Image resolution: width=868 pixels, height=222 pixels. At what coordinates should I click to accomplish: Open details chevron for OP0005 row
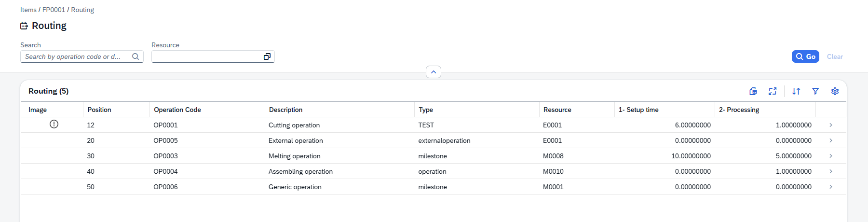pyautogui.click(x=831, y=140)
